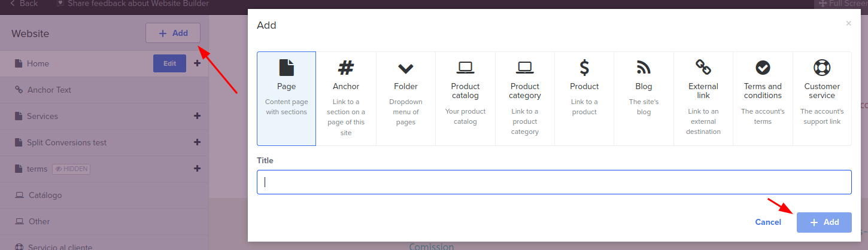Expand Split Conversions test plus icon

197,142
